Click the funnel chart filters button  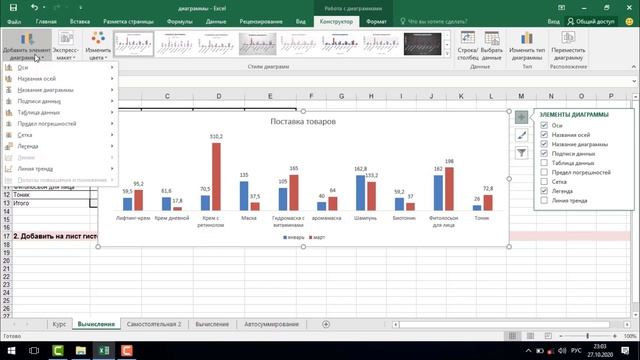(x=521, y=153)
